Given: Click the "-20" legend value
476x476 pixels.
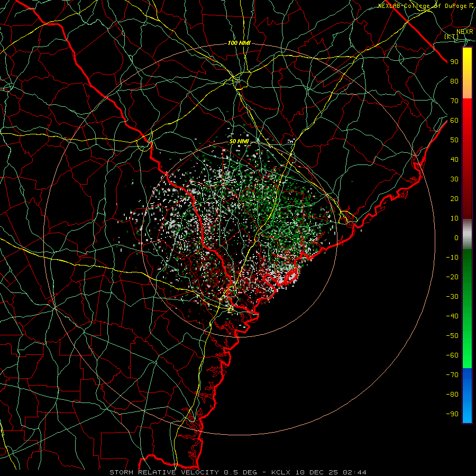Looking at the screenshot, I should click(x=452, y=277).
